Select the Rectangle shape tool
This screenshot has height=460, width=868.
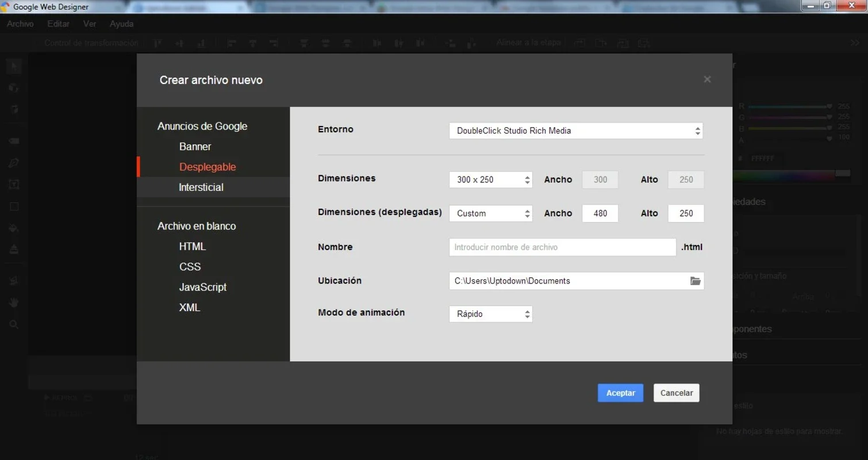pos(14,206)
